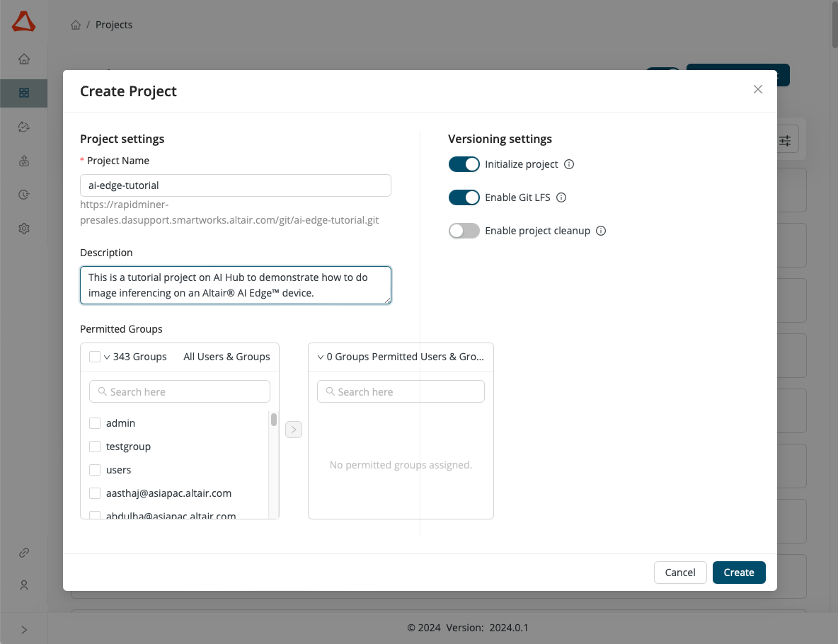This screenshot has height=644, width=838.
Task: Click the Project Name input field
Action: pos(236,185)
